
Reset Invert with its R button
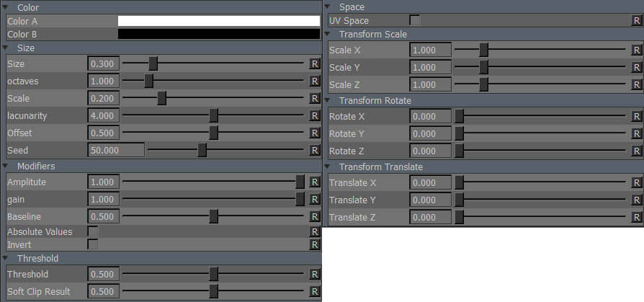pos(315,244)
